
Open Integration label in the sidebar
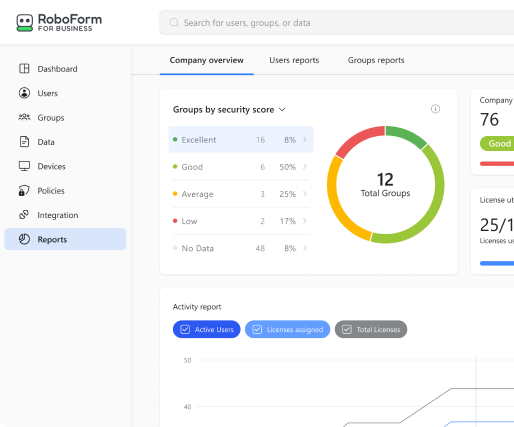click(58, 215)
